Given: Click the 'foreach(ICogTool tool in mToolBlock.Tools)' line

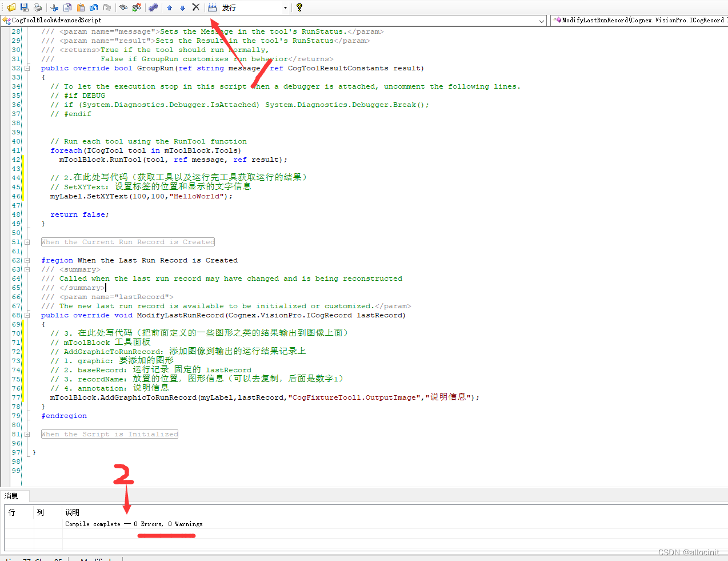Looking at the screenshot, I should click(x=146, y=150).
